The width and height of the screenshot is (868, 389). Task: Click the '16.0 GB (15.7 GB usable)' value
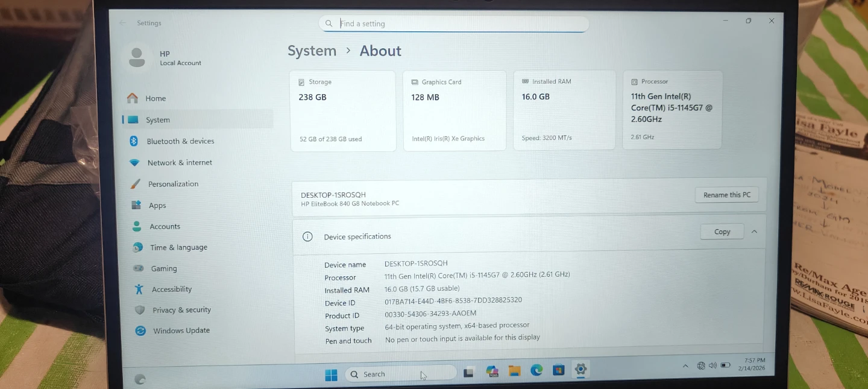(422, 288)
